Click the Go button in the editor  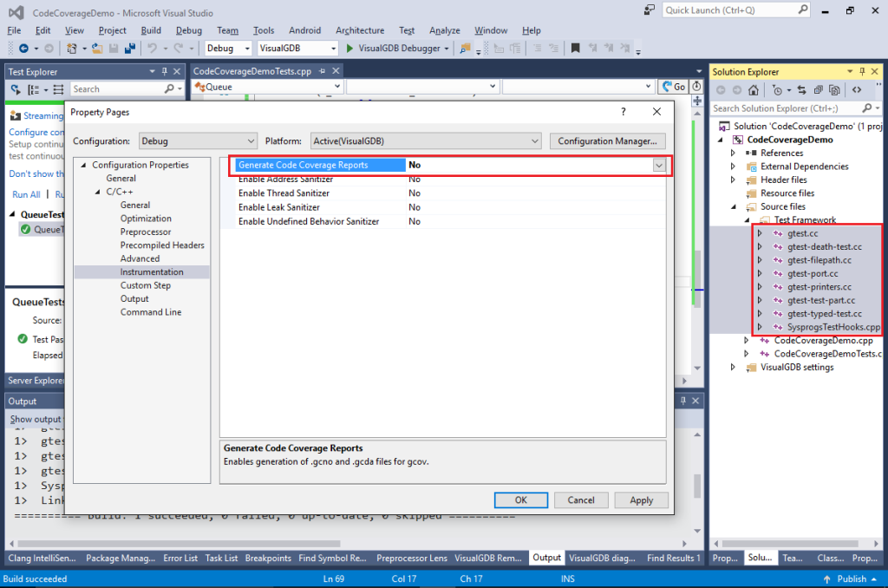click(673, 87)
